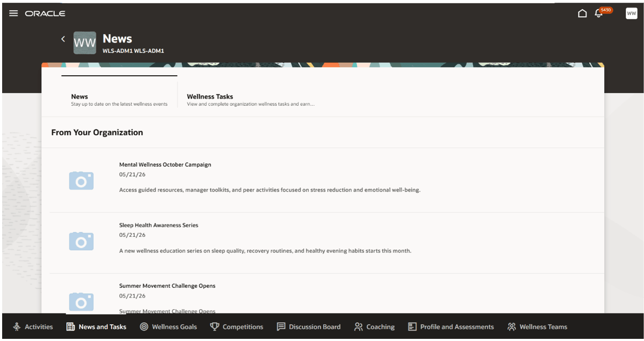
Task: Click the WW profile tile beside News heading
Action: [x=84, y=42]
